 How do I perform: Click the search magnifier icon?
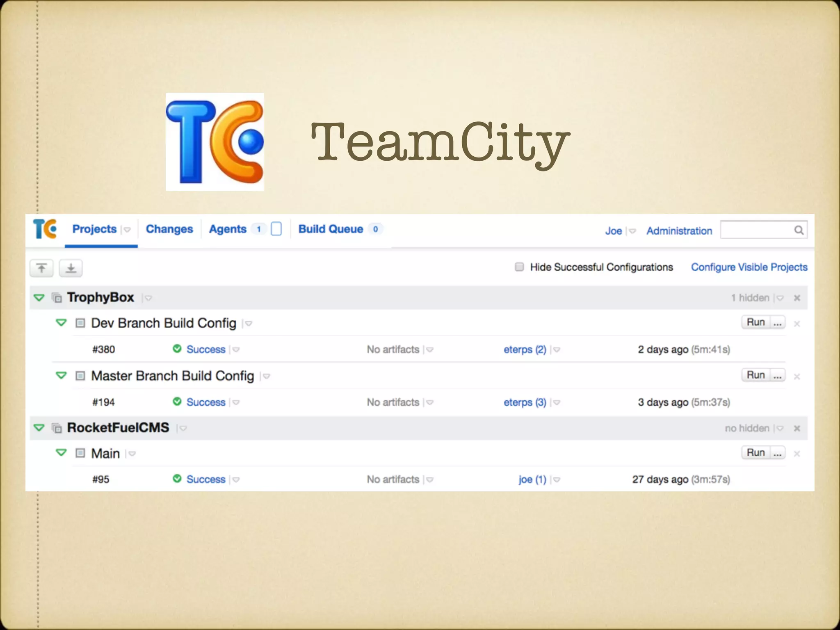click(799, 230)
